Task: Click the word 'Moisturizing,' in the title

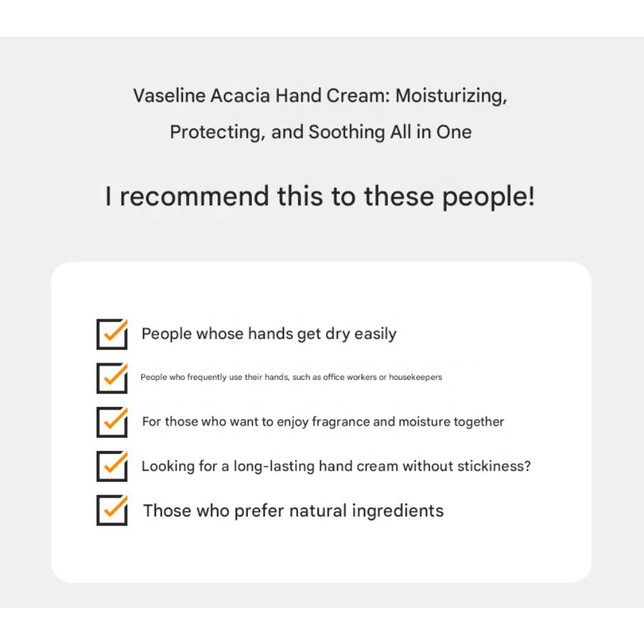Action: 451,96
